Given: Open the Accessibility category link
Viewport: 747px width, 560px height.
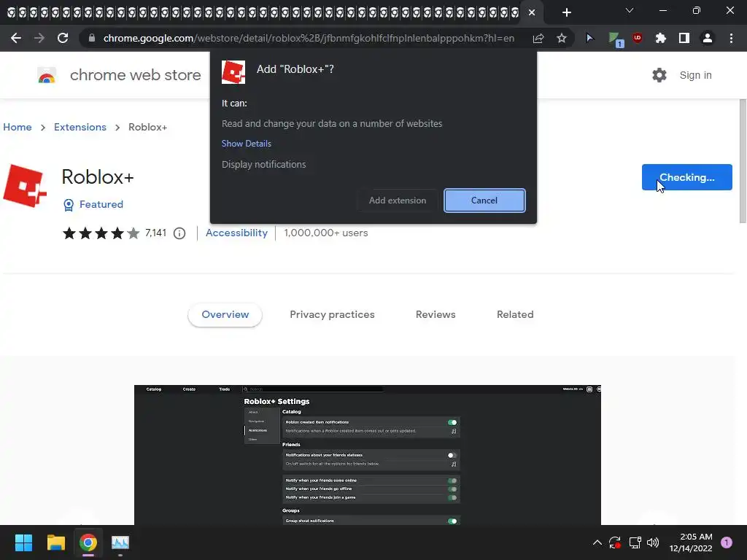Looking at the screenshot, I should [237, 233].
